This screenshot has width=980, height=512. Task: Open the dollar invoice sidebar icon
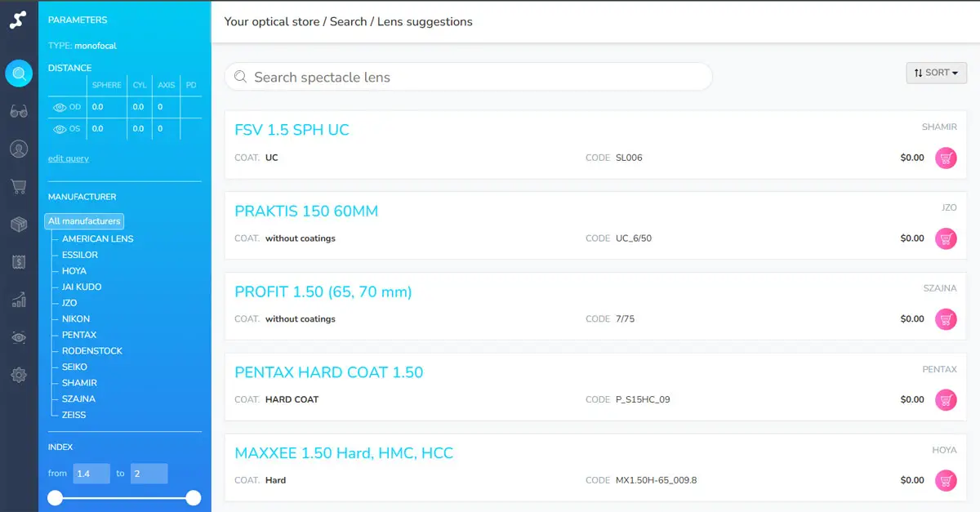(x=19, y=262)
